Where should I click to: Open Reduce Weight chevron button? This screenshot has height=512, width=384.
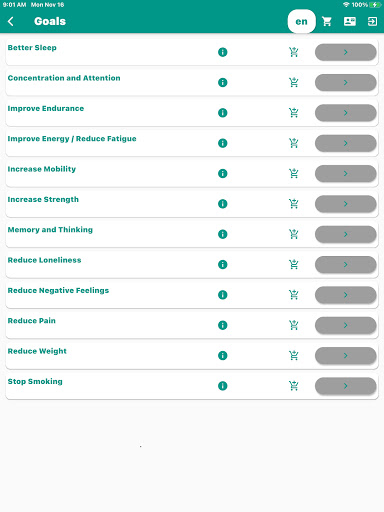(346, 355)
